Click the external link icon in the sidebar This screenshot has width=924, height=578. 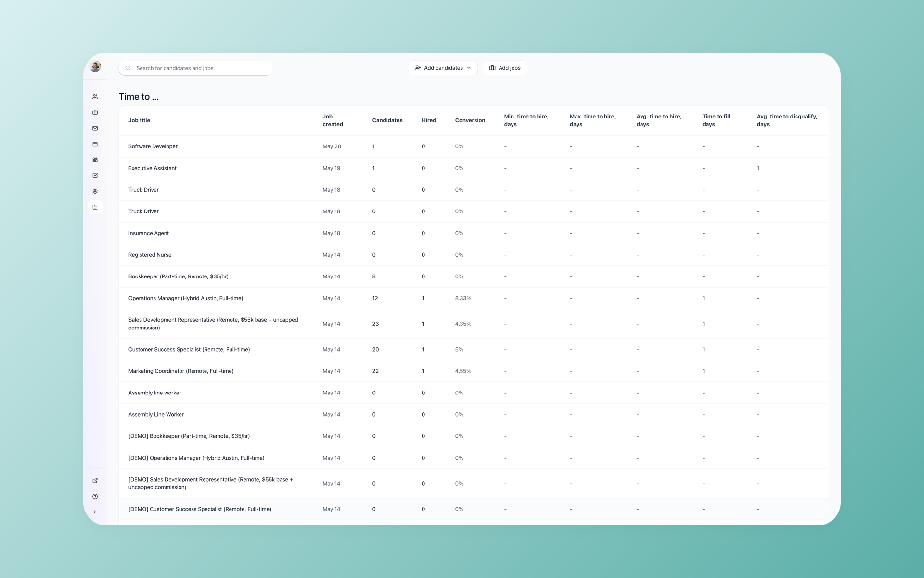95,481
